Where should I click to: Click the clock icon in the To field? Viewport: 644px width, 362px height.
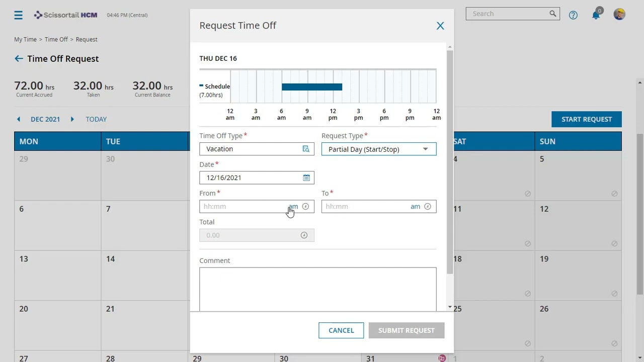(x=427, y=206)
